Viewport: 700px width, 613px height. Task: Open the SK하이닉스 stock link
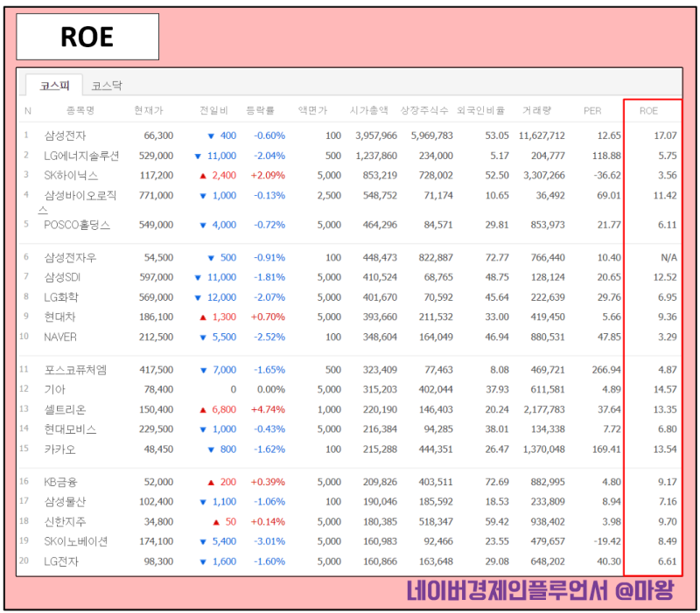[71, 176]
